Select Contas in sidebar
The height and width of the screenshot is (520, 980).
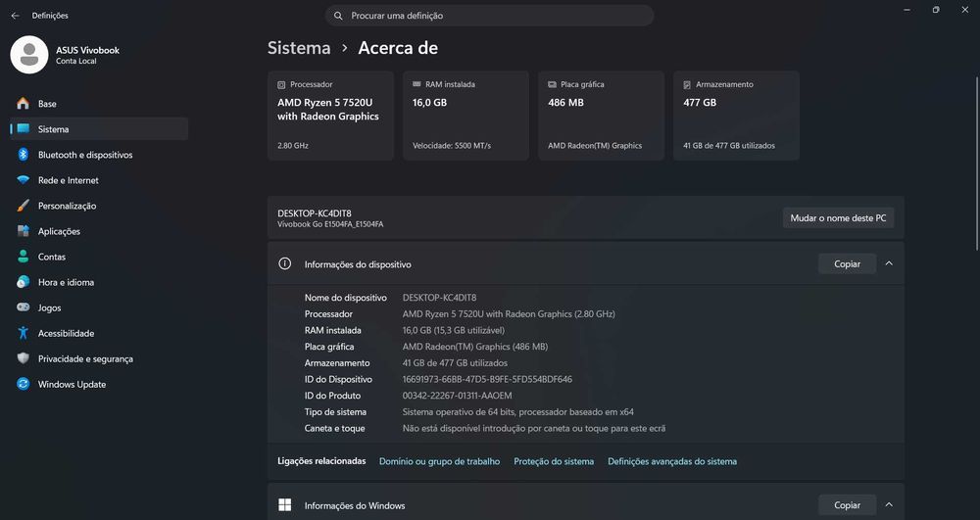click(x=99, y=257)
